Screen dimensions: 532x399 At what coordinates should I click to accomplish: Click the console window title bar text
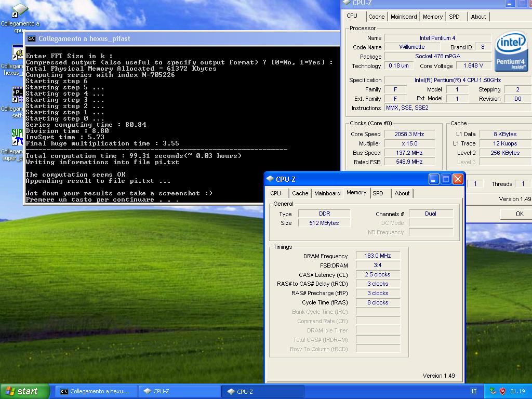[x=84, y=38]
